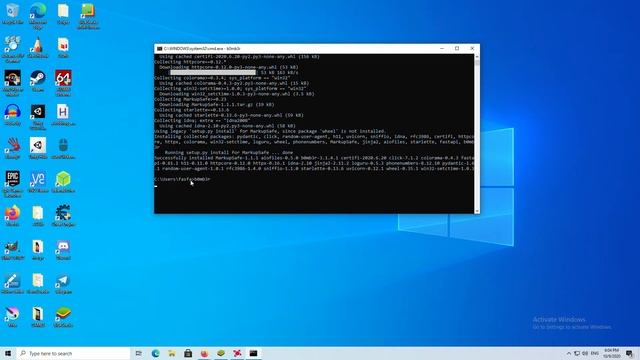Screen dimensions: 640x360
Task: Open the ENG language indicator
Action: click(595, 353)
